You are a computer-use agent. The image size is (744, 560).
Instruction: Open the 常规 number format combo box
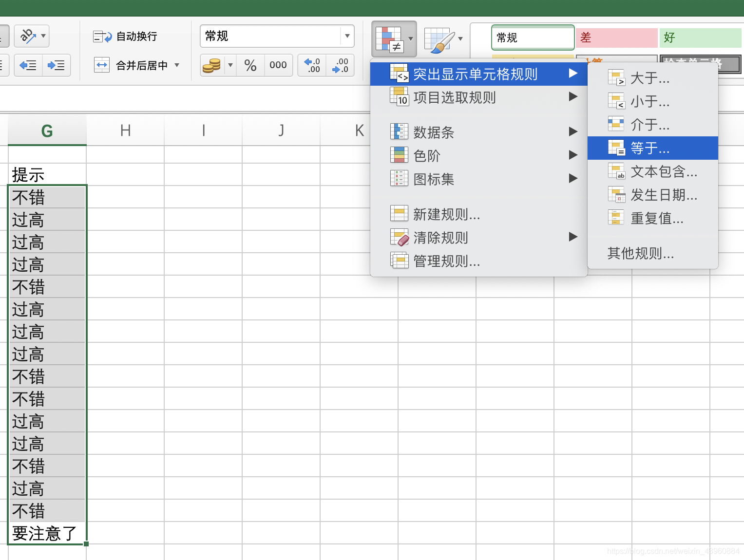click(x=277, y=36)
